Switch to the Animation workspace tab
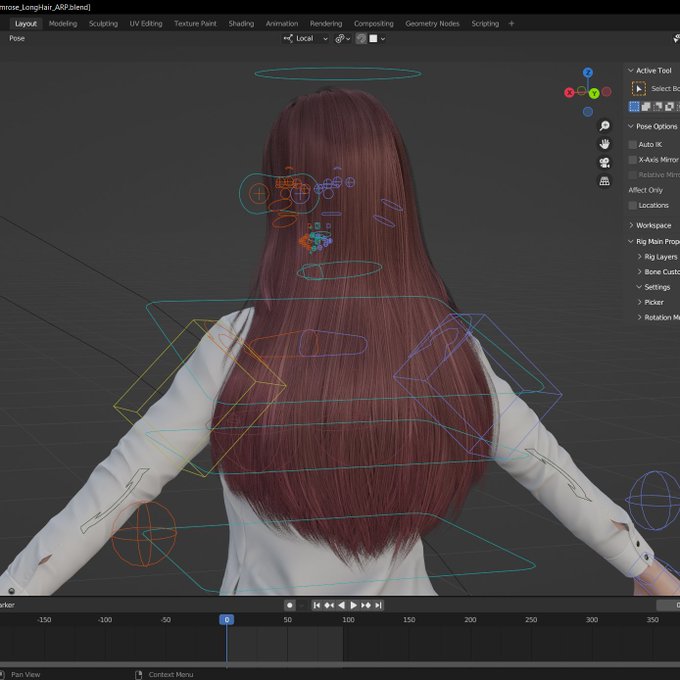The image size is (680, 680). [282, 23]
